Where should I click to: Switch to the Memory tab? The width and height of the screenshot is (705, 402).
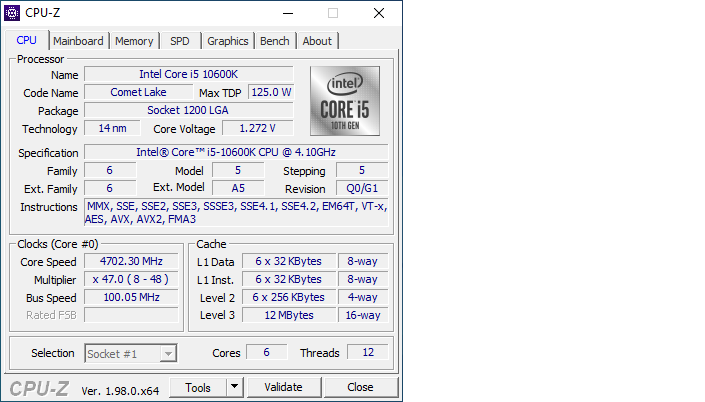click(x=134, y=41)
